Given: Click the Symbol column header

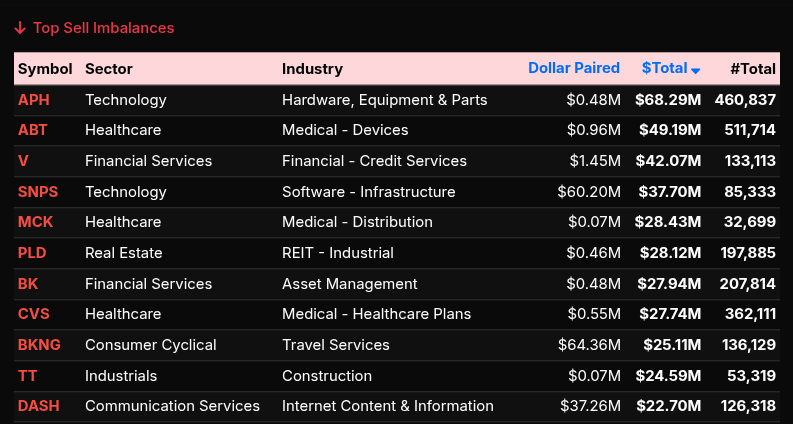Looking at the screenshot, I should click(x=45, y=69).
